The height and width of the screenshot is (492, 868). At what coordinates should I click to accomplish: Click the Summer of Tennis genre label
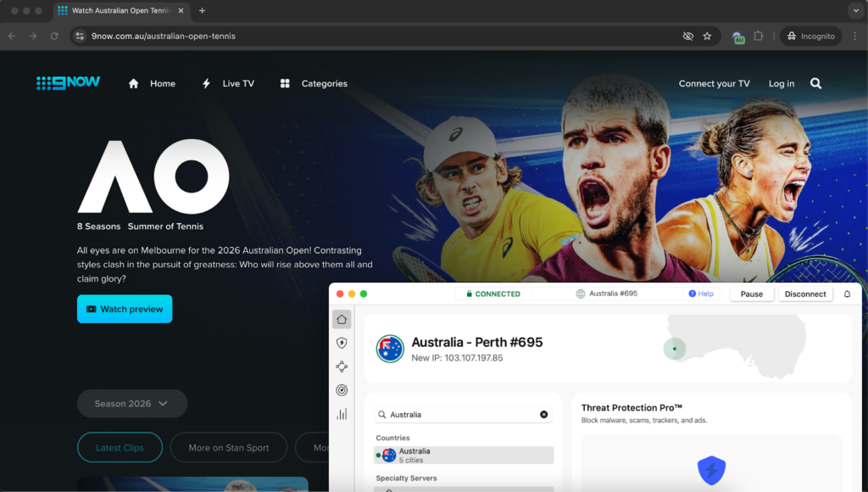(165, 226)
